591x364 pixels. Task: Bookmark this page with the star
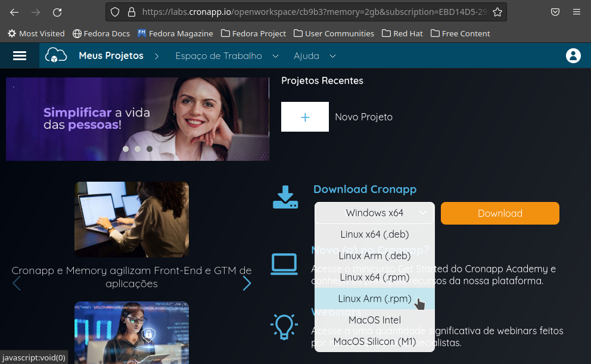pos(497,13)
